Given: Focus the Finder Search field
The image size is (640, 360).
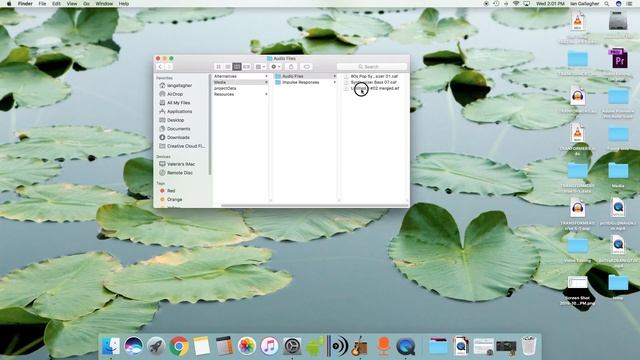Looking at the screenshot, I should click(372, 67).
